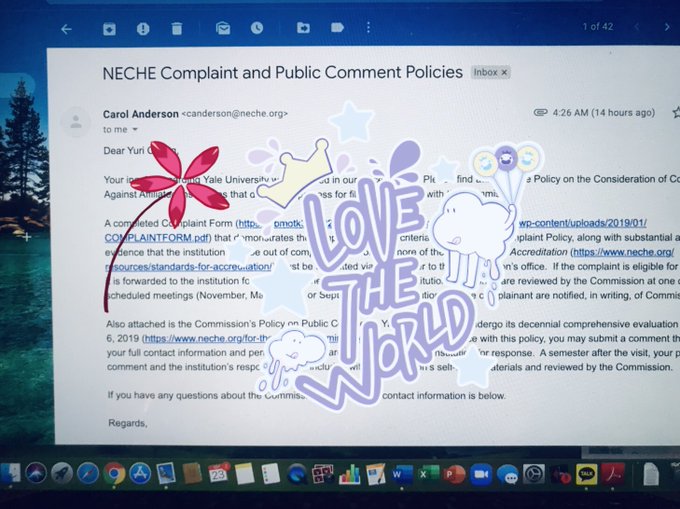The width and height of the screenshot is (680, 509).
Task: Click the 4:26 AM timestamp
Action: tap(604, 113)
